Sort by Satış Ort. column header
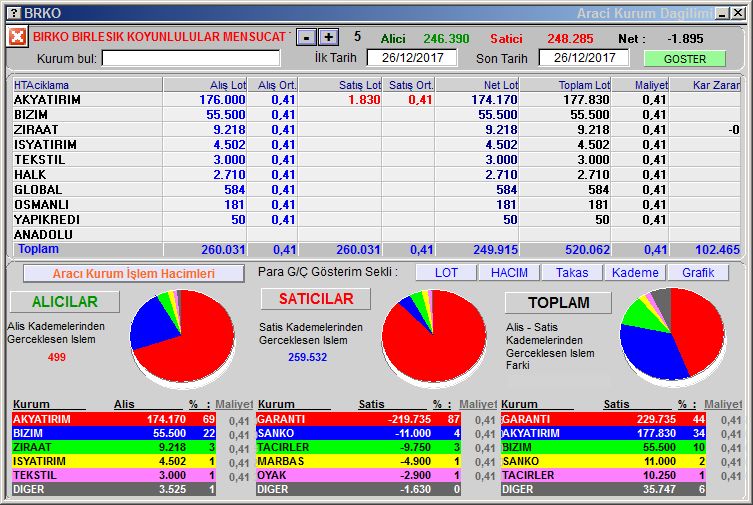 point(409,85)
